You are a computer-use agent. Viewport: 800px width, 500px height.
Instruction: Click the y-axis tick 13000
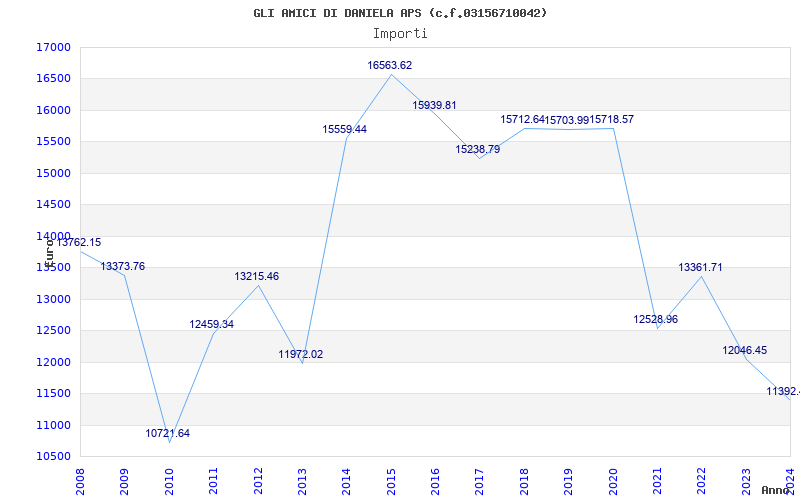pyautogui.click(x=53, y=299)
